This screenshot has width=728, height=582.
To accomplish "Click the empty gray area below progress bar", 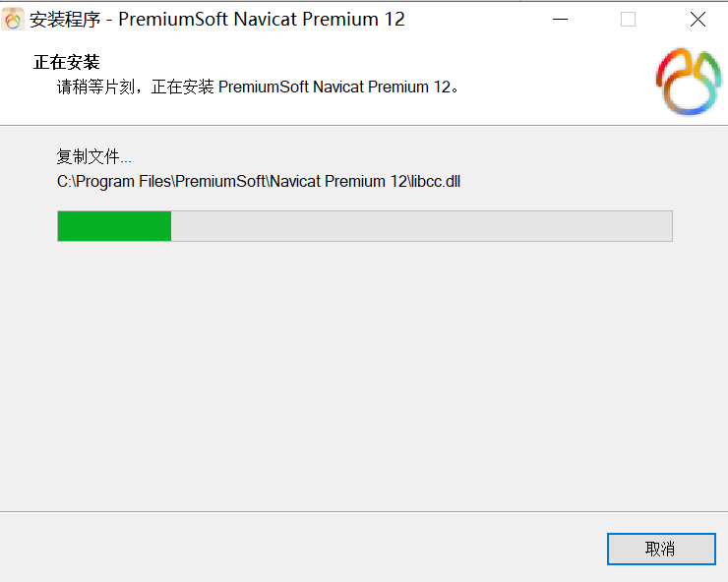I will tap(364, 372).
